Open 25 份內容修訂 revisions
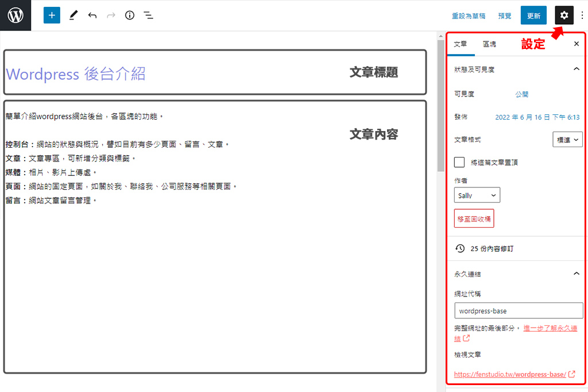Screen dimensions: 588x392 pos(492,248)
